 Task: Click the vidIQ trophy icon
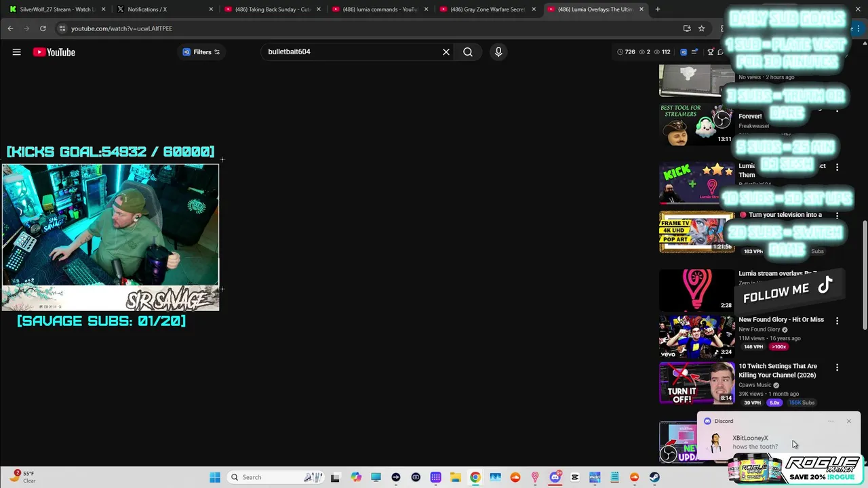click(710, 52)
